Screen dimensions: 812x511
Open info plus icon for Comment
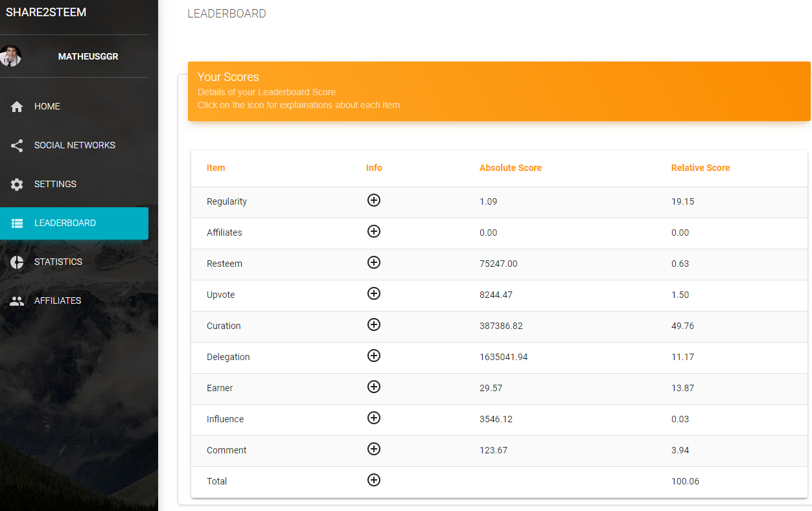click(x=374, y=449)
